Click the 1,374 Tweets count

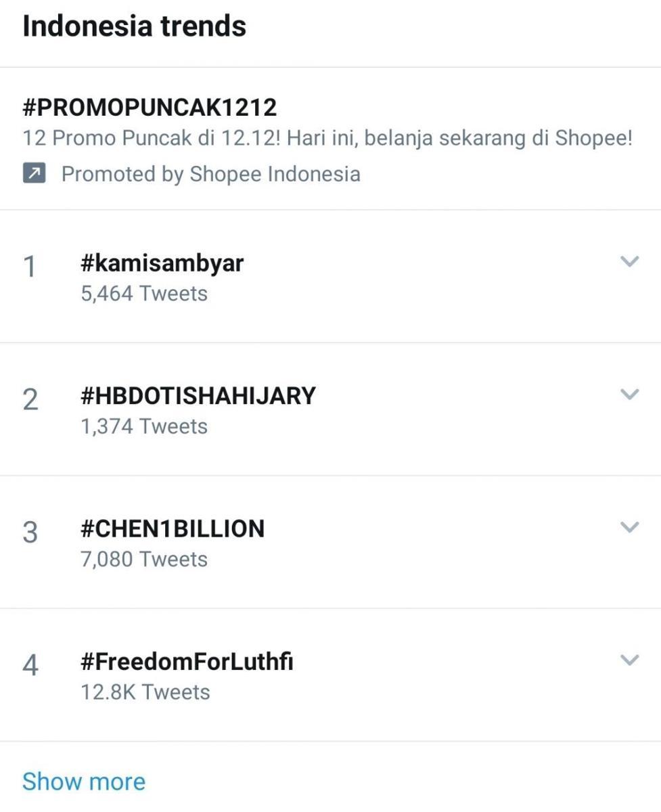point(143,426)
